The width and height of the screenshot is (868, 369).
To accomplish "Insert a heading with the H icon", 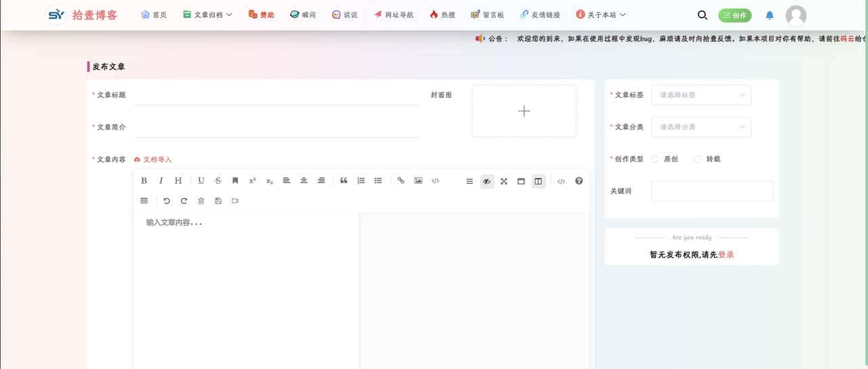I will point(178,181).
